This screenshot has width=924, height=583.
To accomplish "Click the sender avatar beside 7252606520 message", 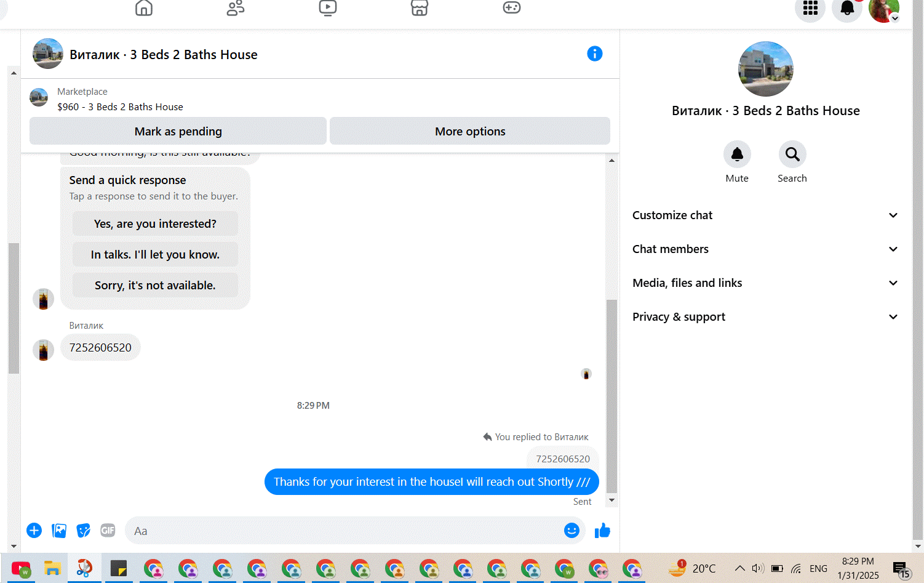I will tap(43, 350).
